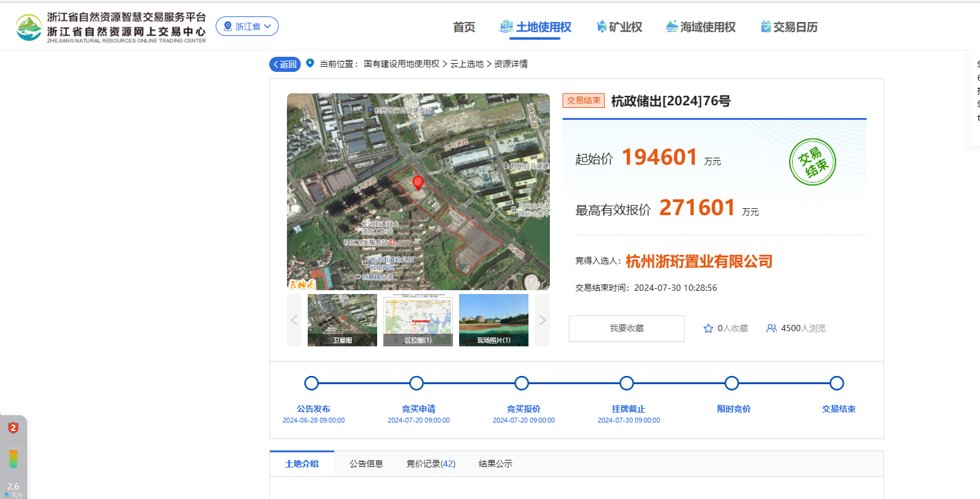Switch to the 土地介绍 tab
Image resolution: width=980 pixels, height=499 pixels.
(302, 464)
